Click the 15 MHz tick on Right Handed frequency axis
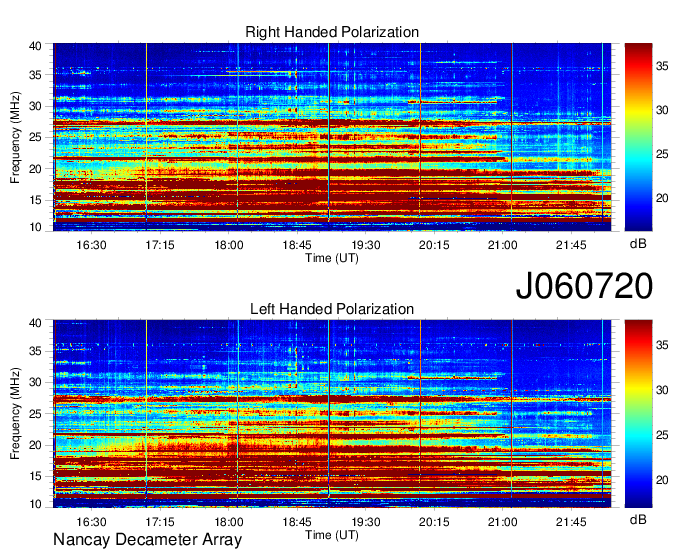Image resolution: width=680 pixels, height=552 pixels. tap(35, 200)
